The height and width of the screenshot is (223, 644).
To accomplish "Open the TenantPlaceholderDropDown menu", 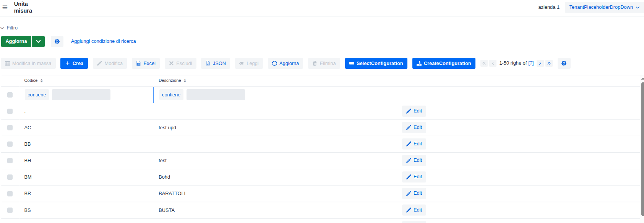I will (604, 7).
